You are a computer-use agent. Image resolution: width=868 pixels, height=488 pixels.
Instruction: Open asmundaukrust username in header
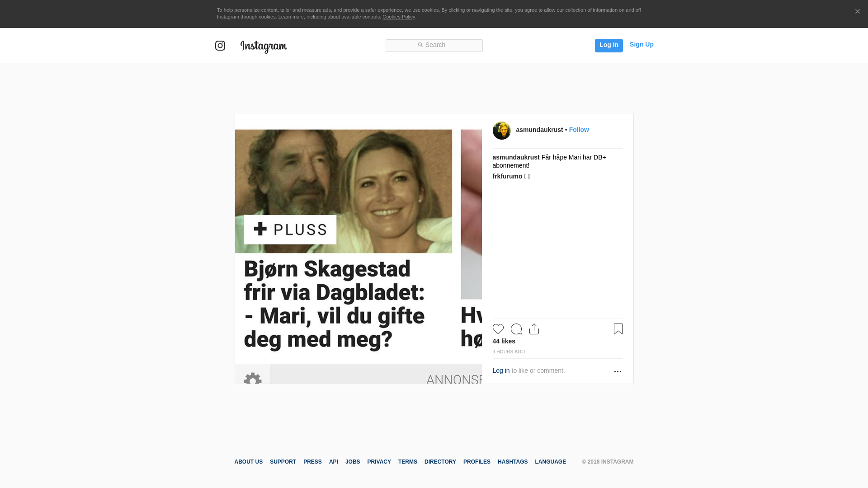pos(539,130)
